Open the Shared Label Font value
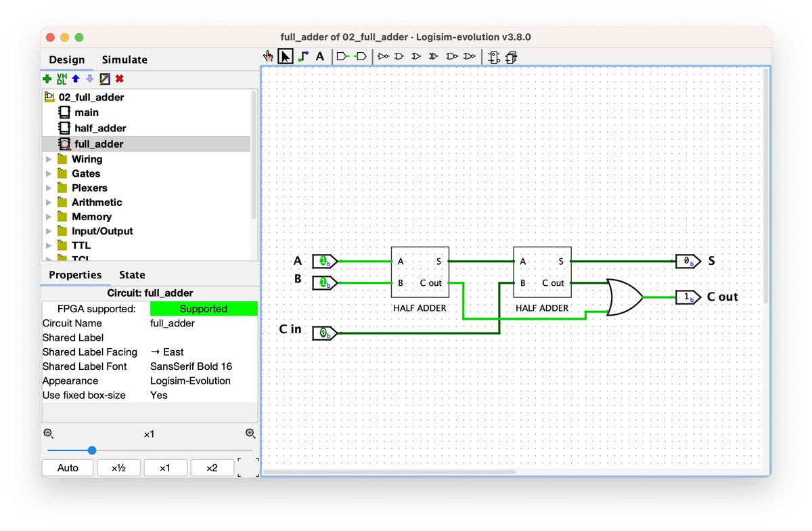Image resolution: width=812 pixels, height=531 pixels. point(204,366)
